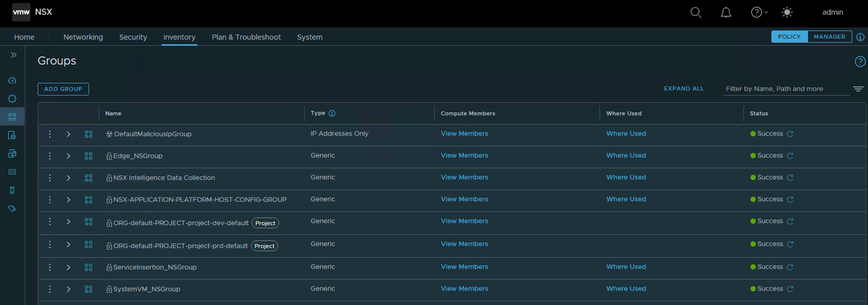Viewport: 868px width, 305px height.
Task: Refresh status of DefaultMaliciousIpGroup
Action: [790, 134]
